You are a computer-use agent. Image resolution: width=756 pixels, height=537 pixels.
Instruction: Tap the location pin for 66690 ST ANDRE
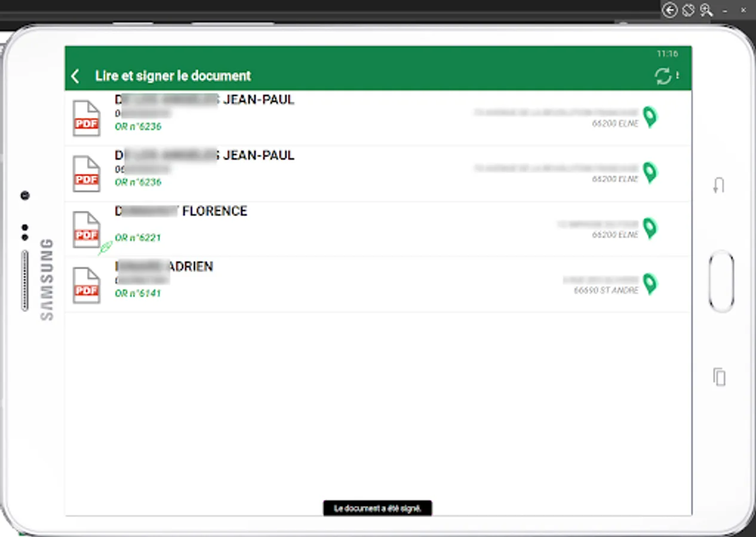(x=650, y=285)
